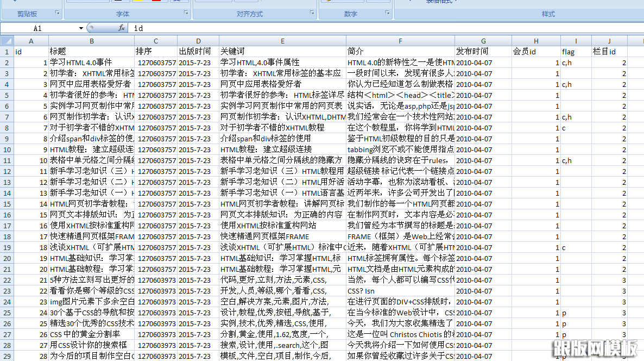Select the row 11 header
The height and width of the screenshot is (361, 644).
[x=7, y=160]
